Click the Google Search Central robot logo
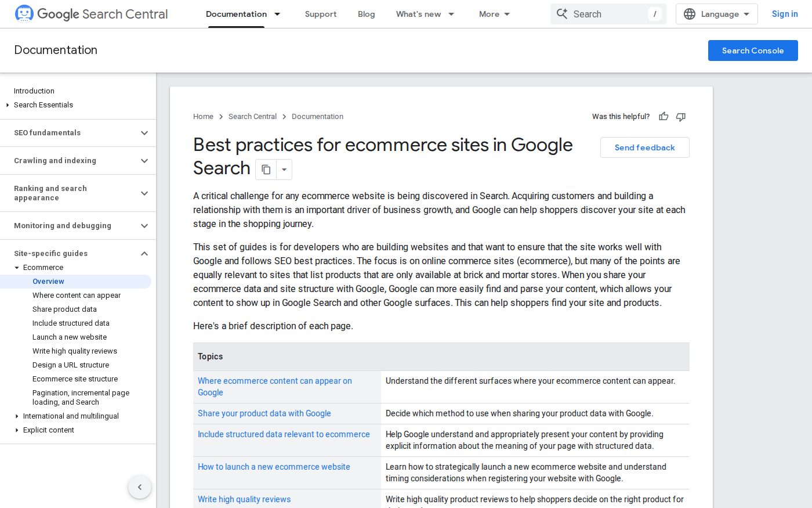Viewport: 812px width, 508px height. [24, 14]
